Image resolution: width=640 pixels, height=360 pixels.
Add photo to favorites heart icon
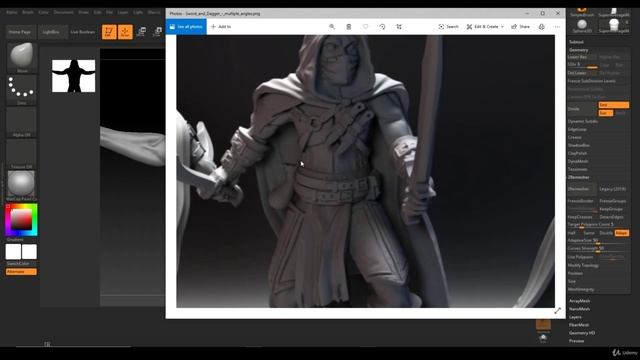(365, 27)
